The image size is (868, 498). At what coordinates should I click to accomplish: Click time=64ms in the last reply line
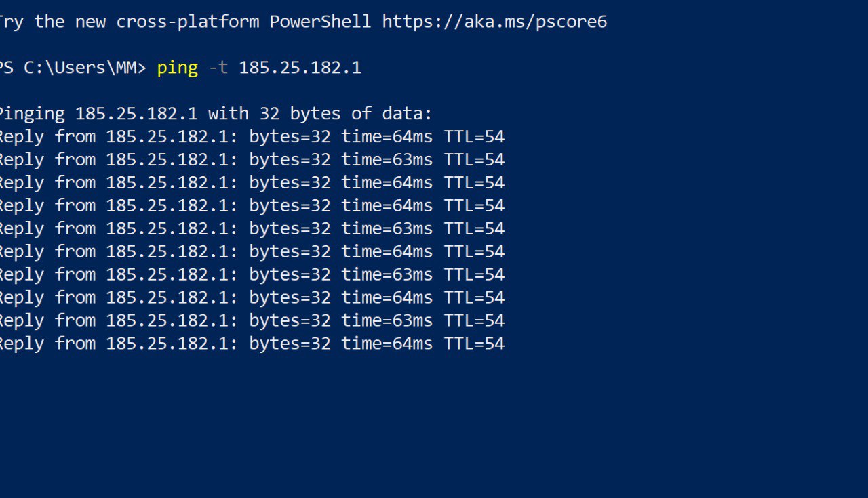387,344
